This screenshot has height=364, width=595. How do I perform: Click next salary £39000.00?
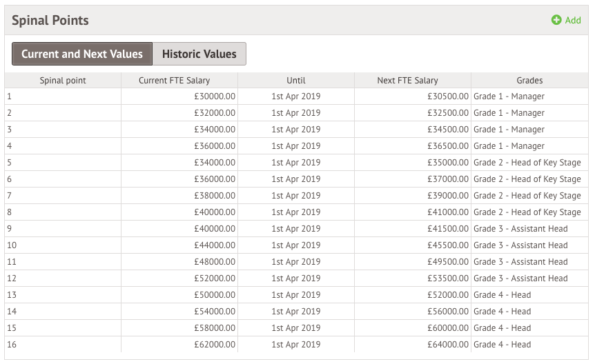448,196
